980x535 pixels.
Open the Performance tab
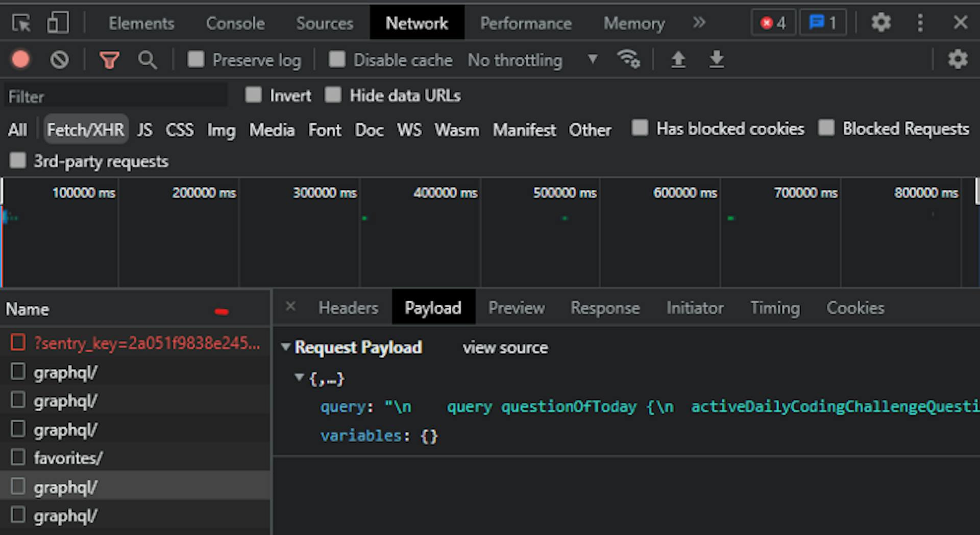tap(526, 23)
